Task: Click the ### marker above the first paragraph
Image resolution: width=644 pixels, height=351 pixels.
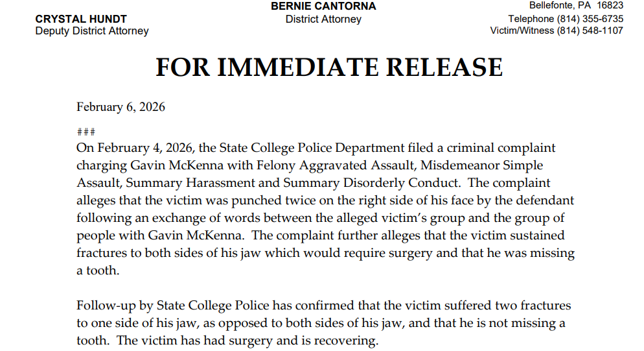Action: tap(86, 132)
